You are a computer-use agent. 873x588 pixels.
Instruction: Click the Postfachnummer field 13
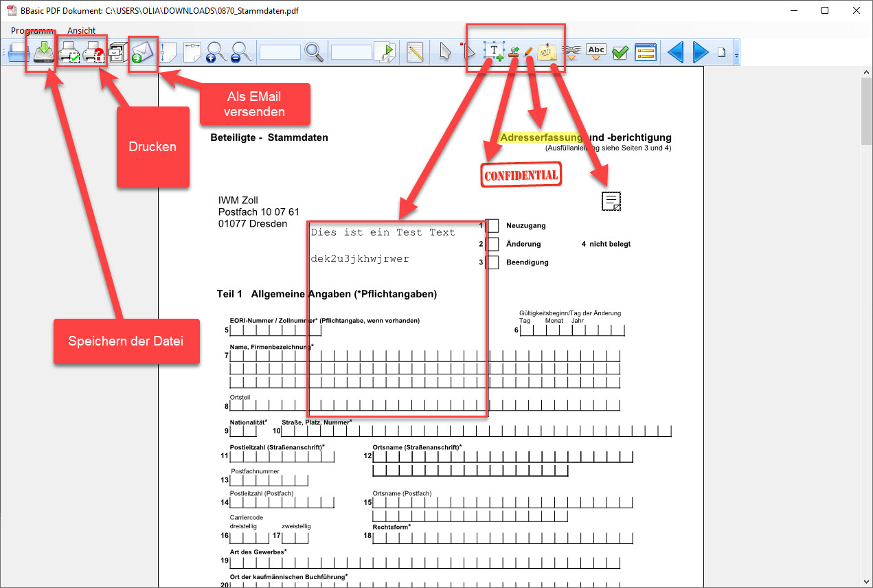point(269,480)
